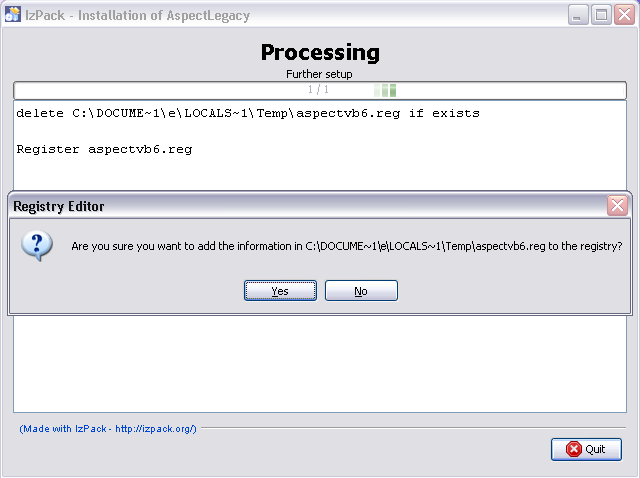Screen dimensions: 640x478
Task: Click the 'Register aspectvb6.reg' log line
Action: [104, 149]
